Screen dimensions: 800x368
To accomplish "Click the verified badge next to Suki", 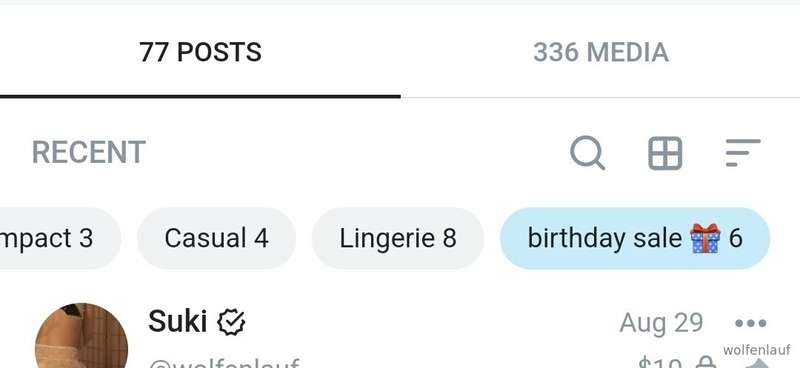I will click(231, 322).
